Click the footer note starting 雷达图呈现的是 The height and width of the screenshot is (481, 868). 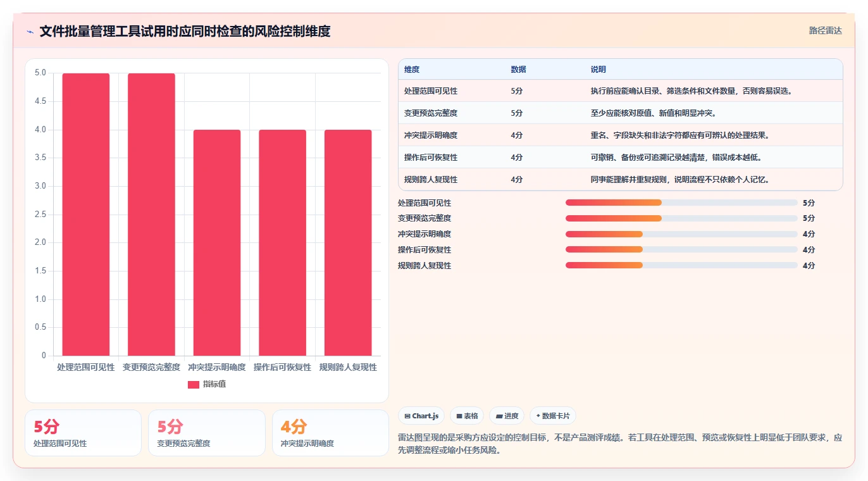[x=620, y=444]
